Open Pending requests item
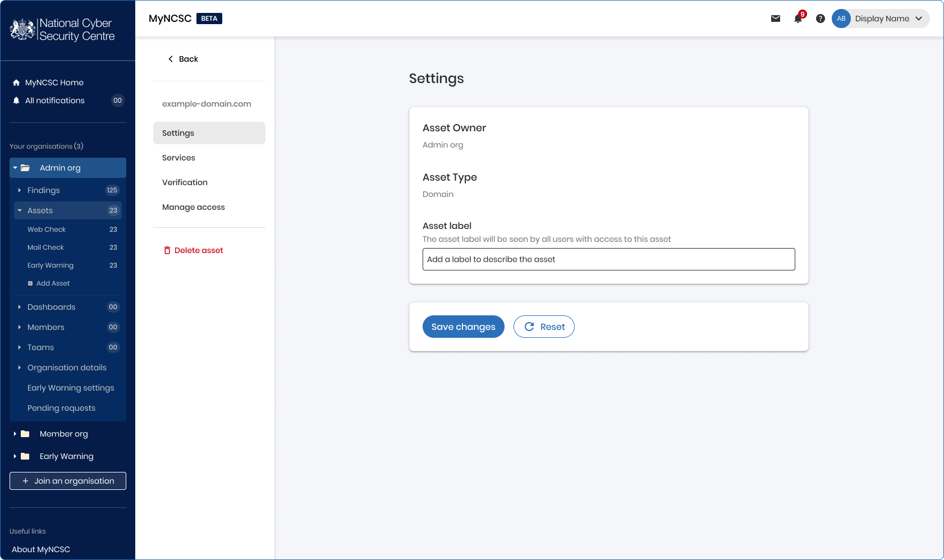Screen dimensions: 944x560 [x=61, y=408]
